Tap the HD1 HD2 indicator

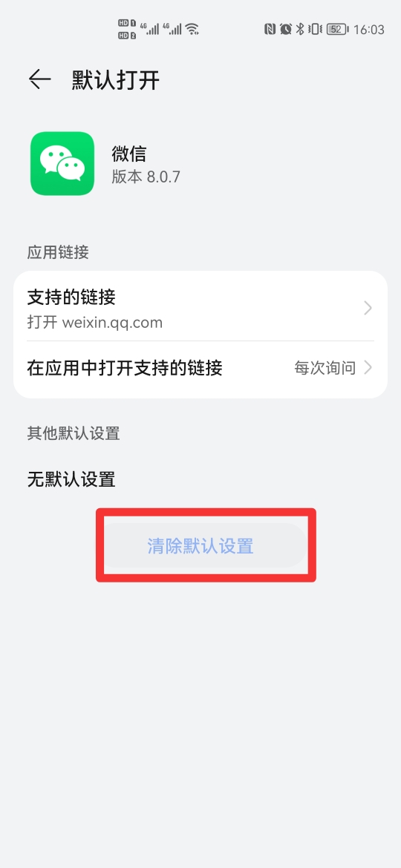128,29
